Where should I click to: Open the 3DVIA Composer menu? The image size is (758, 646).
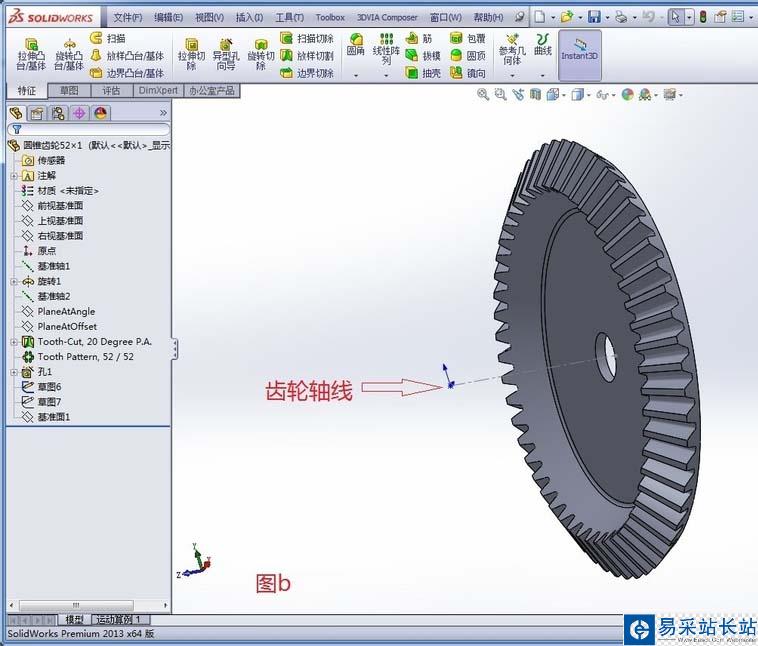coord(387,17)
